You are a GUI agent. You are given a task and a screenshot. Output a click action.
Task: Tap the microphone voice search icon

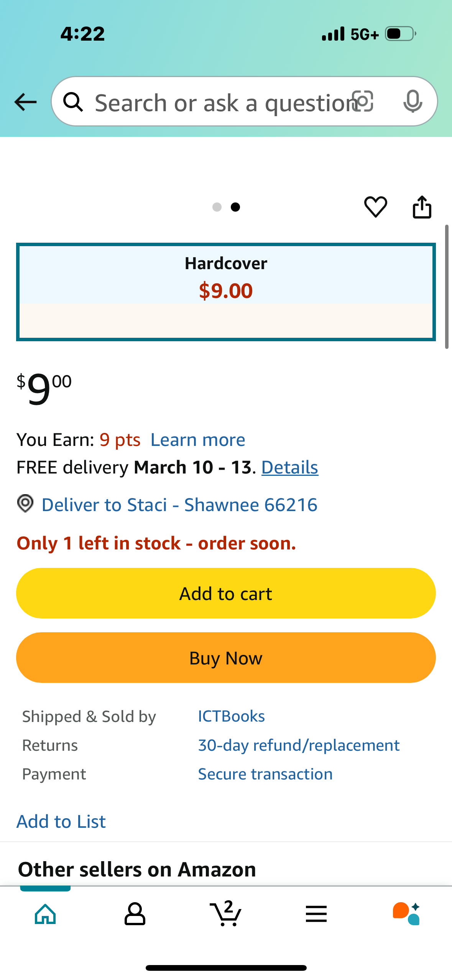413,102
